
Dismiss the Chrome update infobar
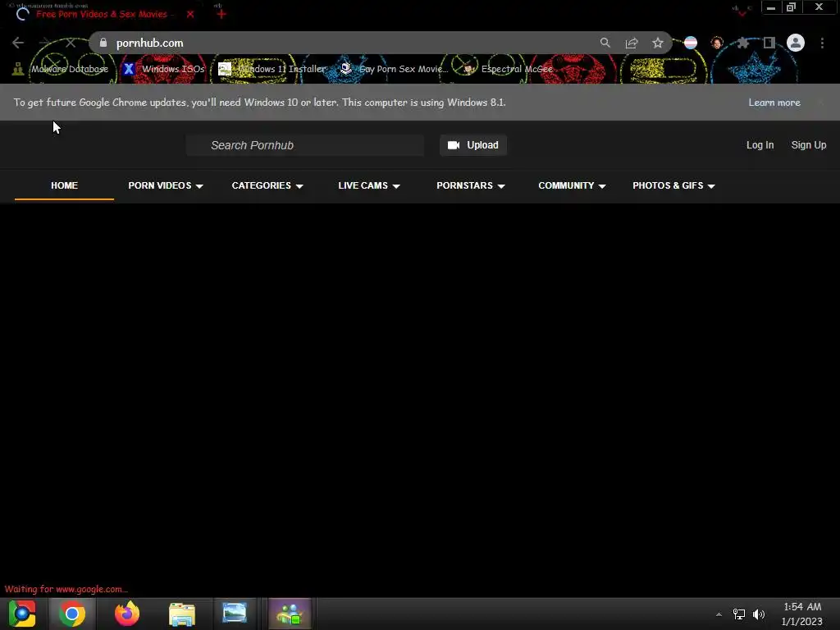(820, 103)
